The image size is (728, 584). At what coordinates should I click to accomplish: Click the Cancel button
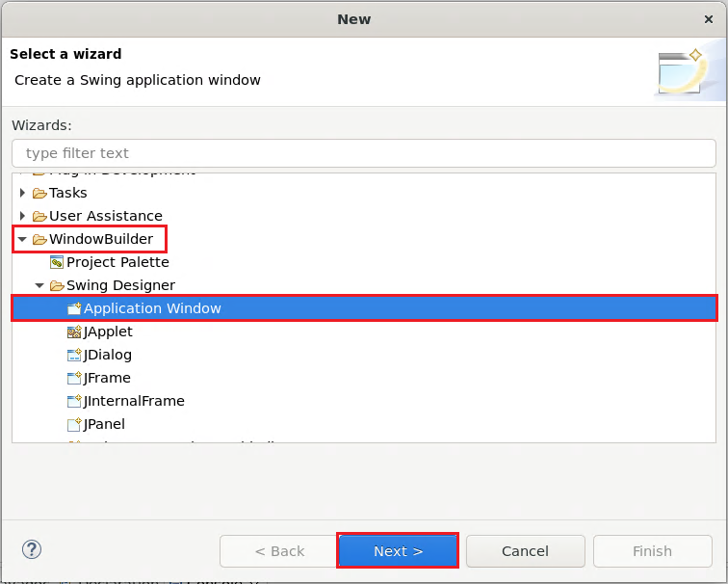(x=525, y=551)
